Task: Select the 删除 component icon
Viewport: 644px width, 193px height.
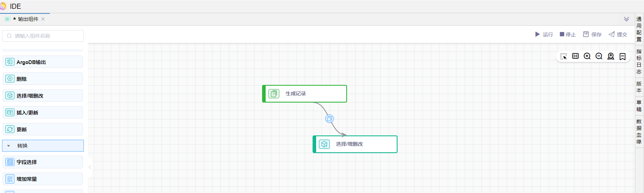Action: coord(10,79)
